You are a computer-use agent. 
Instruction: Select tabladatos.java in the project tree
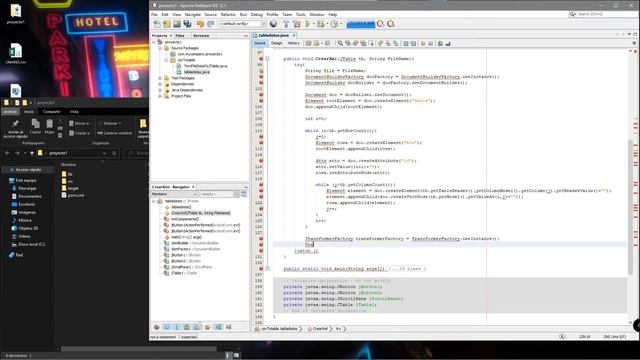click(x=196, y=72)
